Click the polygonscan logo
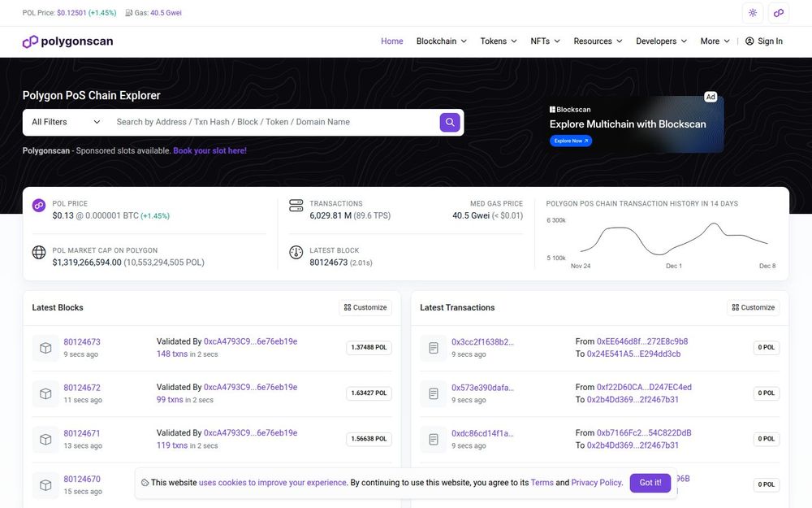 point(68,41)
